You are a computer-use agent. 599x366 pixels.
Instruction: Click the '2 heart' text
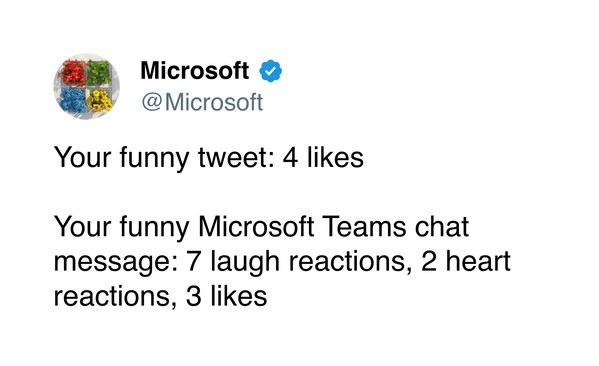click(466, 261)
